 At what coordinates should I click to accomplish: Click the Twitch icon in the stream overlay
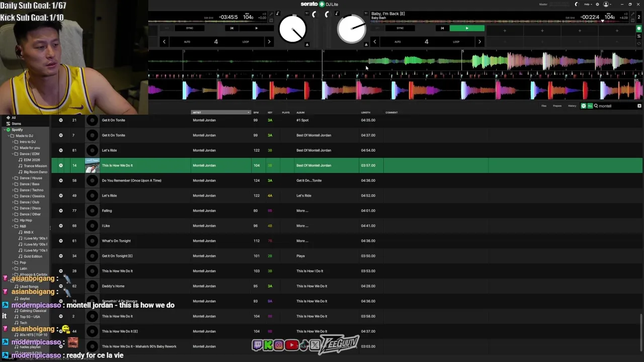tap(257, 345)
